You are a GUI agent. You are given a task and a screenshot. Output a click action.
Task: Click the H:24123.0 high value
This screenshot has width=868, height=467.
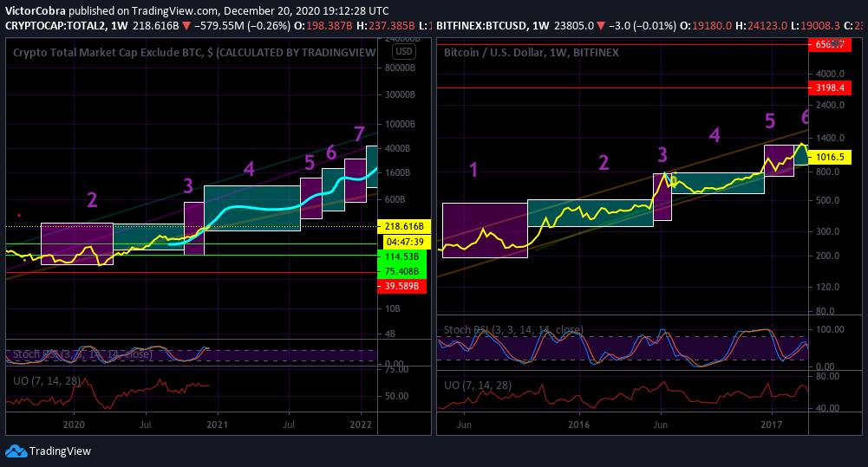point(761,25)
